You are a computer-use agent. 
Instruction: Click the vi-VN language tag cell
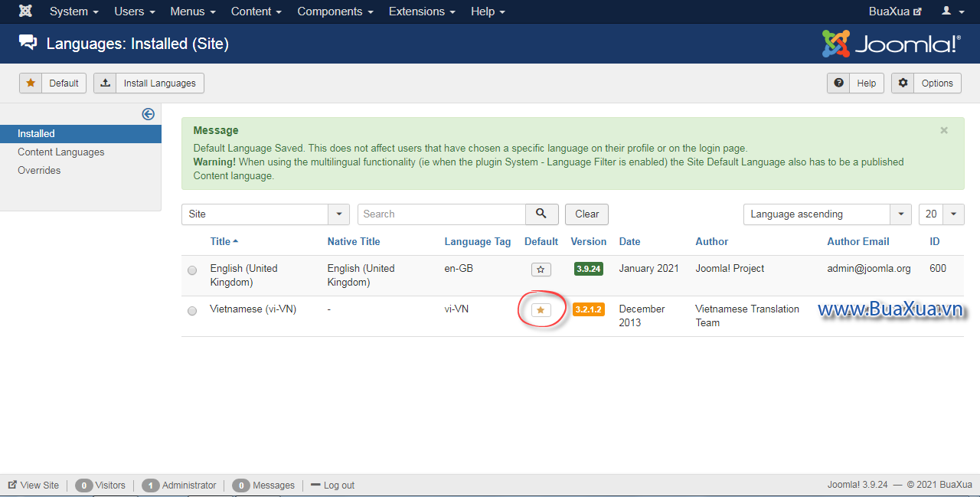point(457,309)
